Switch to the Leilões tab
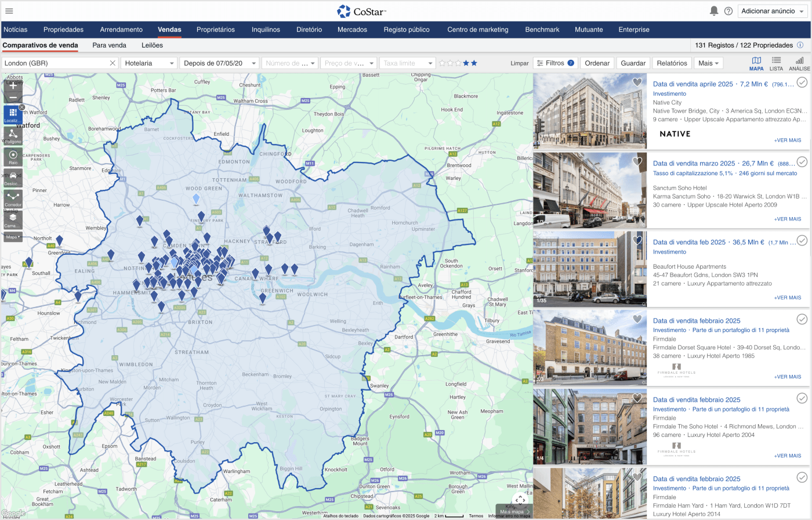 (152, 45)
